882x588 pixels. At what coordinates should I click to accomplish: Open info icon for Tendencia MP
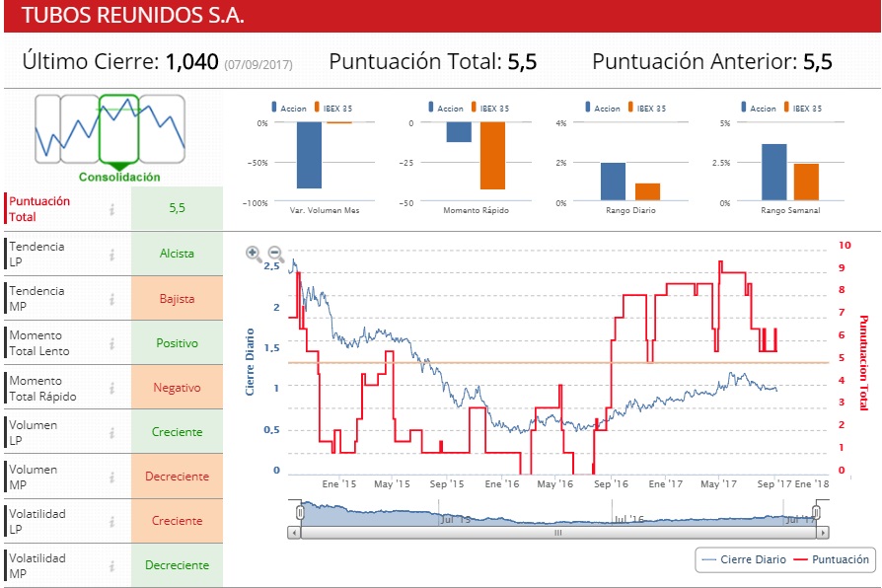111,299
